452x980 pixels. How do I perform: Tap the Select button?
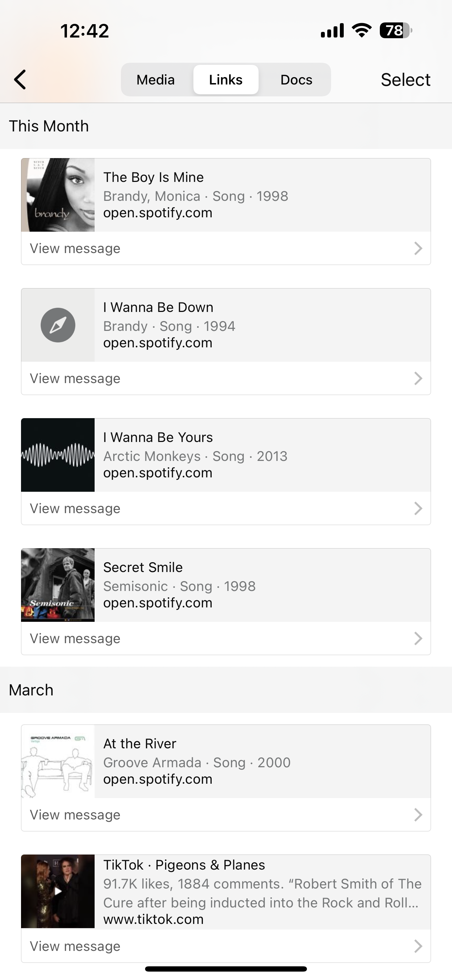[405, 80]
